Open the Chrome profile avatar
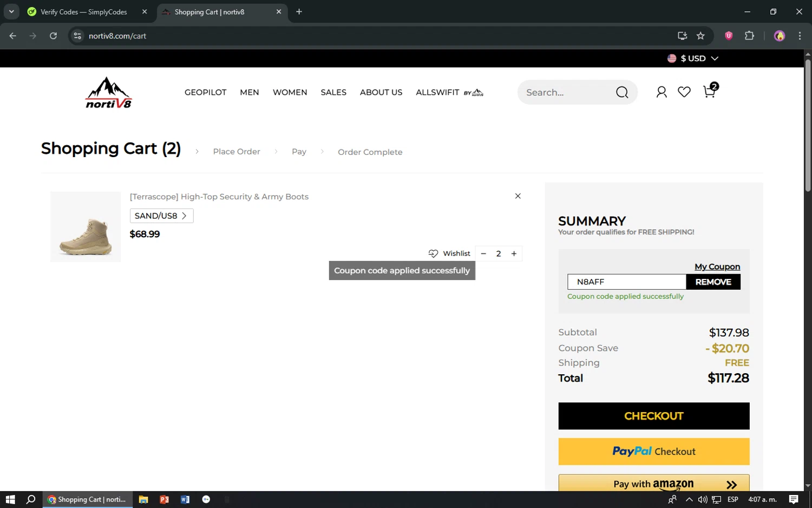Screen dimensions: 812x508 pos(780,36)
